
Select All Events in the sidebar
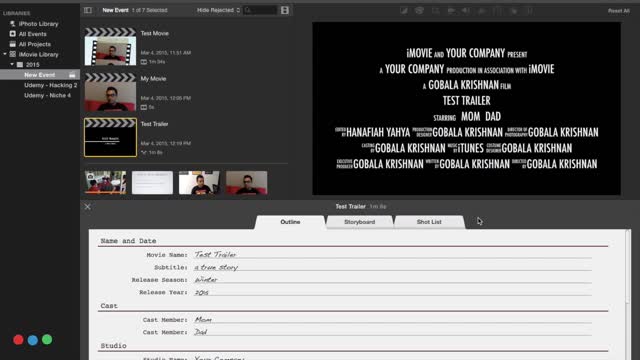tap(33, 34)
